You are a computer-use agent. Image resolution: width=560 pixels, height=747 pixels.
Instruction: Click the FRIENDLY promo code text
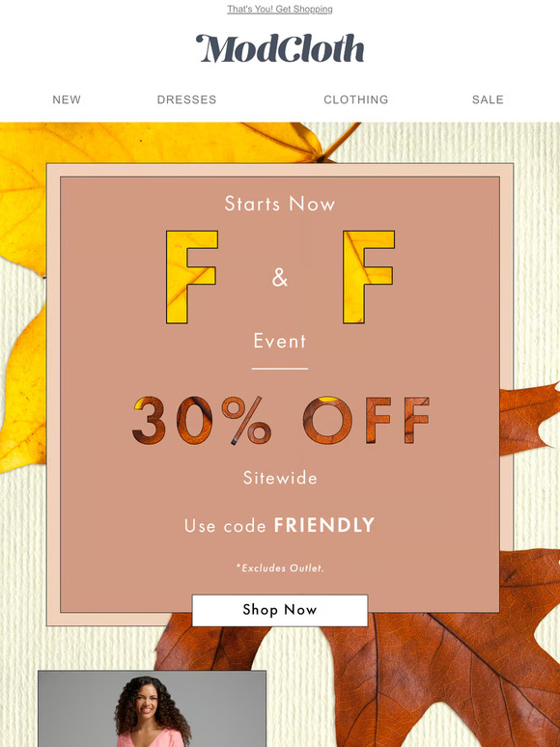[x=324, y=525]
